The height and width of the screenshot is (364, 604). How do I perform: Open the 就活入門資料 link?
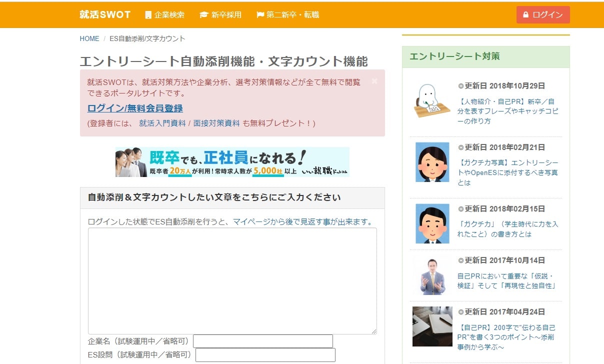click(x=162, y=123)
